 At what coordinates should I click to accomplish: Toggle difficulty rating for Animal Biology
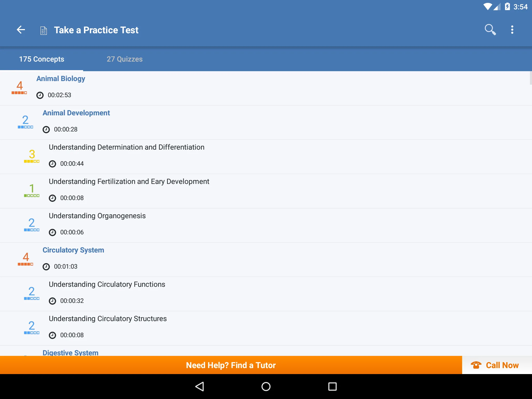tap(20, 87)
